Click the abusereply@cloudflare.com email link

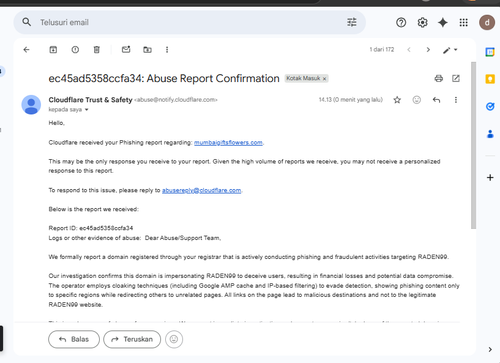pos(202,190)
